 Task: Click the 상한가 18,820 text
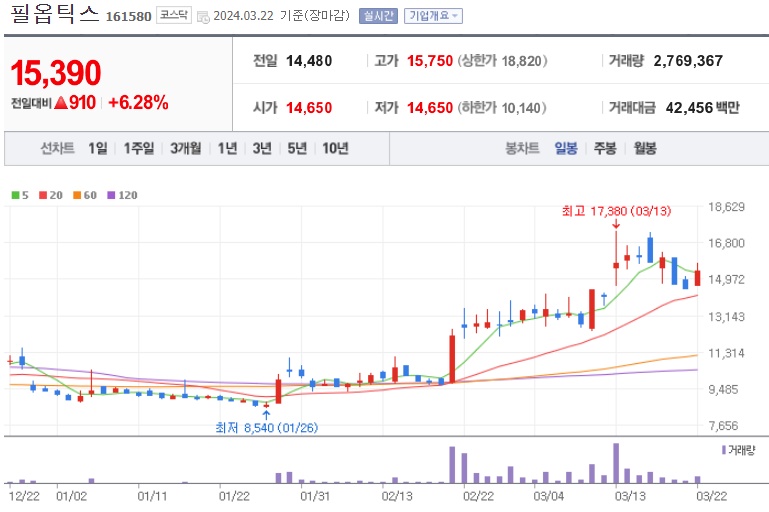pyautogui.click(x=502, y=61)
